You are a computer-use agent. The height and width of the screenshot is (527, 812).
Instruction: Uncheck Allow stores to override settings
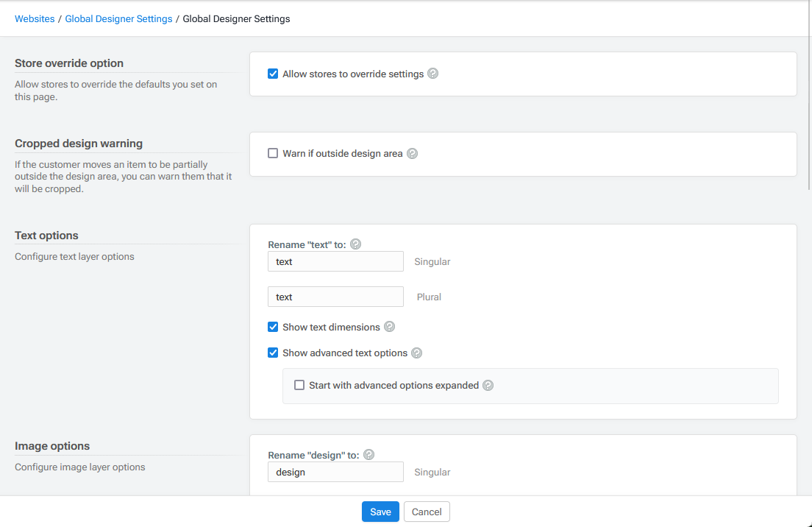(273, 74)
